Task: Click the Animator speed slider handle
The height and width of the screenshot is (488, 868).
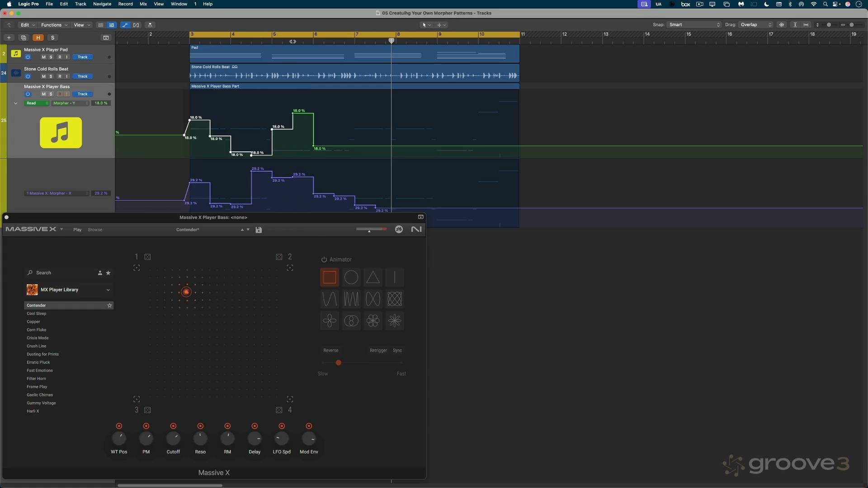Action: point(338,363)
